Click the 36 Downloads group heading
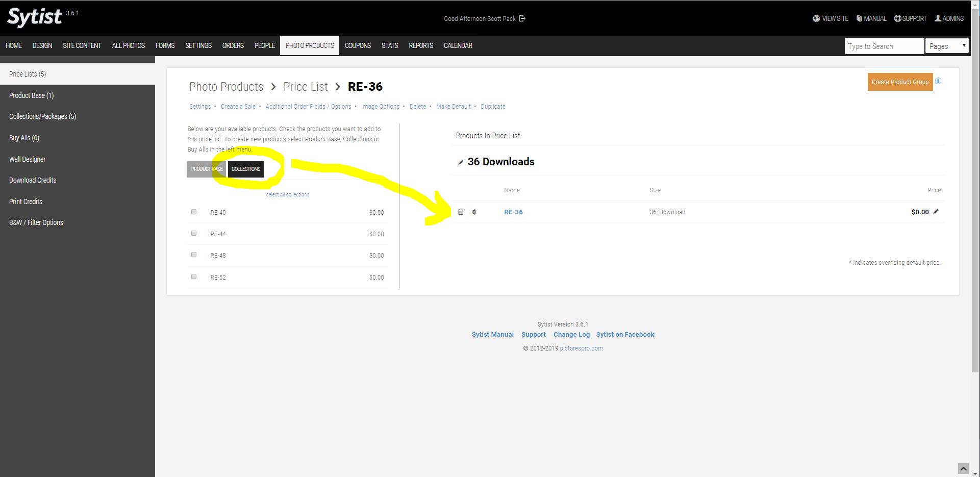The height and width of the screenshot is (477, 980). pos(501,162)
